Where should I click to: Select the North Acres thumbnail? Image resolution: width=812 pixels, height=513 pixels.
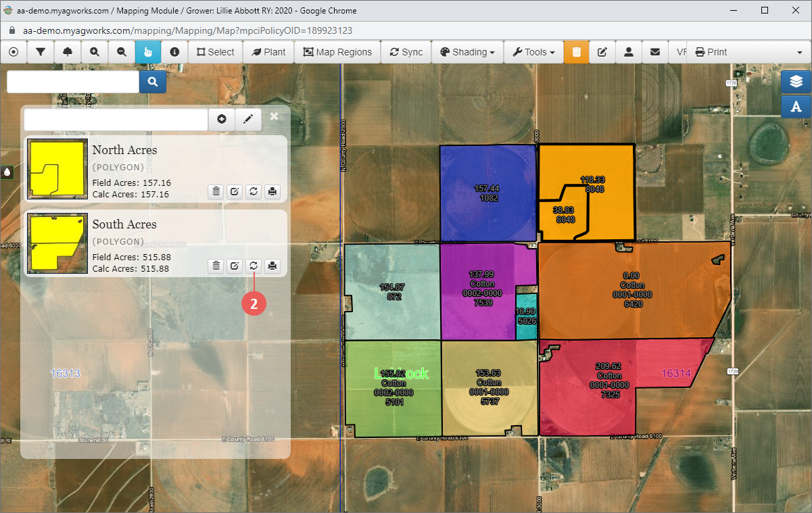pyautogui.click(x=57, y=169)
